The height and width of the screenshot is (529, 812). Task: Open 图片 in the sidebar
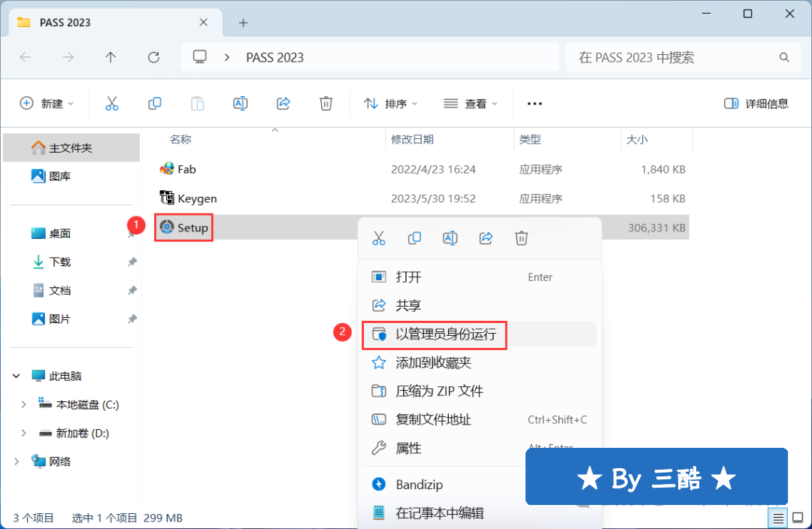[x=71, y=319]
